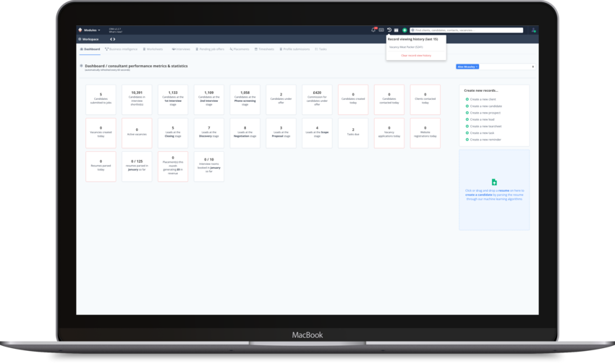Click Create a new candidate link
This screenshot has height=364, width=615.
pos(486,106)
